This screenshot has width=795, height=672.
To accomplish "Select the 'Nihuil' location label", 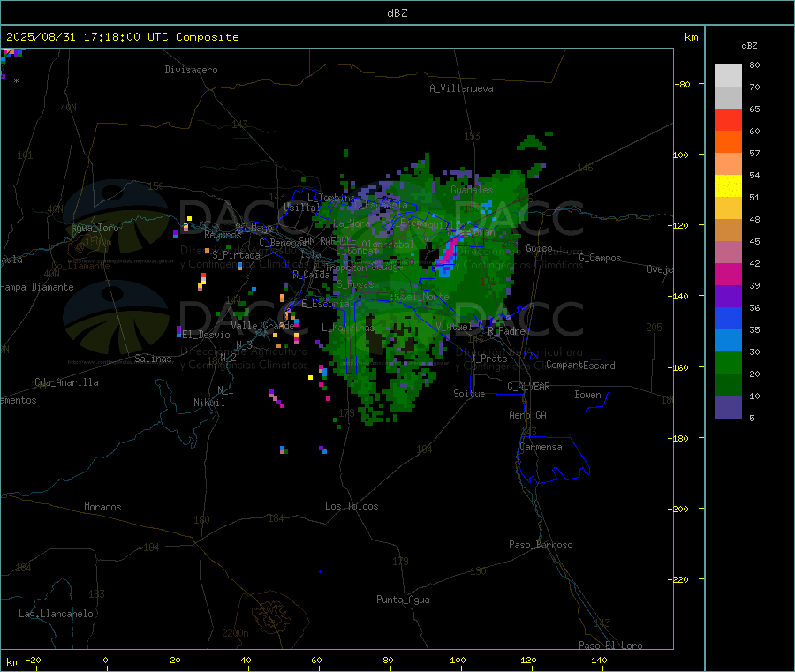I will (209, 403).
